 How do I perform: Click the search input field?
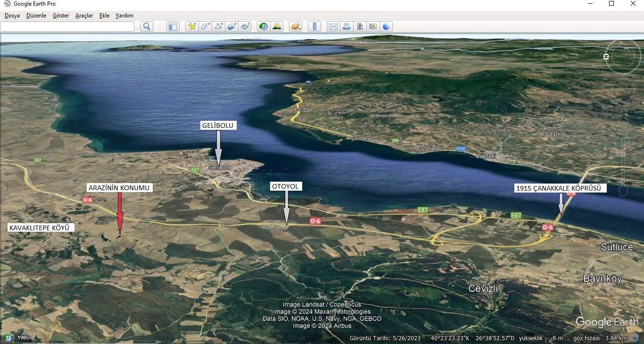pos(67,26)
